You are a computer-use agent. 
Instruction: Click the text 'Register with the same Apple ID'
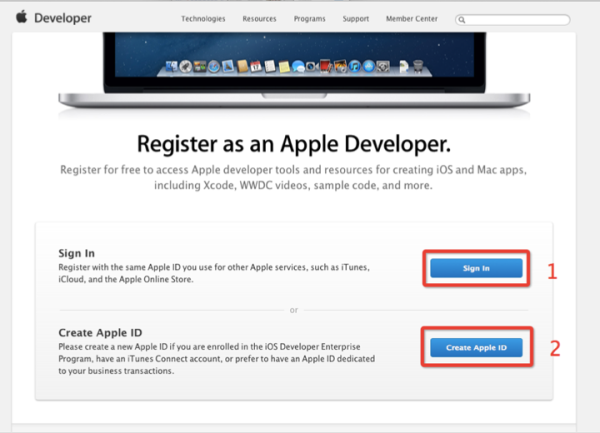119,267
